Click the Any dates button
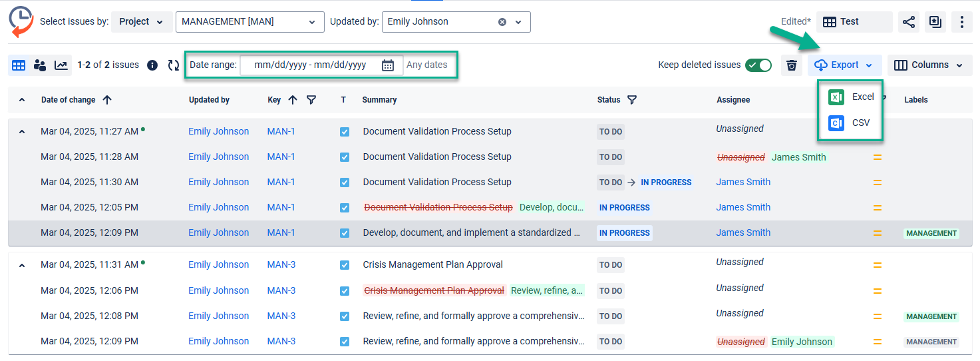 click(x=427, y=65)
